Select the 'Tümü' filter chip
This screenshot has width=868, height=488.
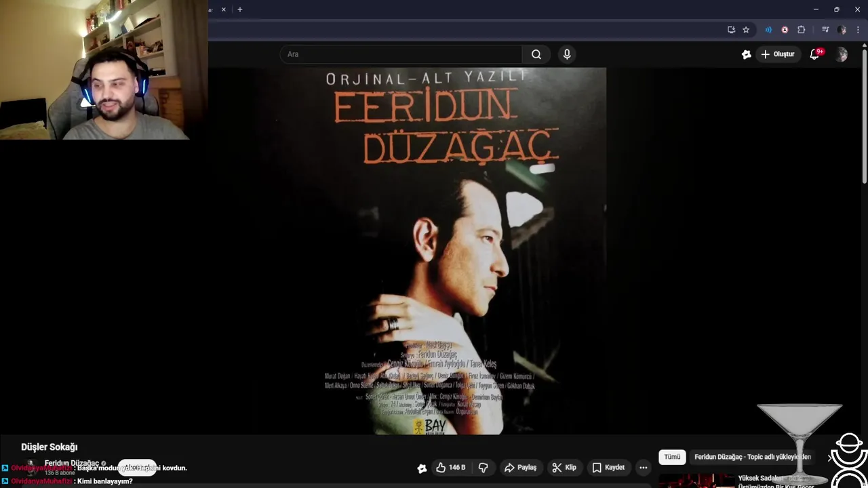click(672, 457)
